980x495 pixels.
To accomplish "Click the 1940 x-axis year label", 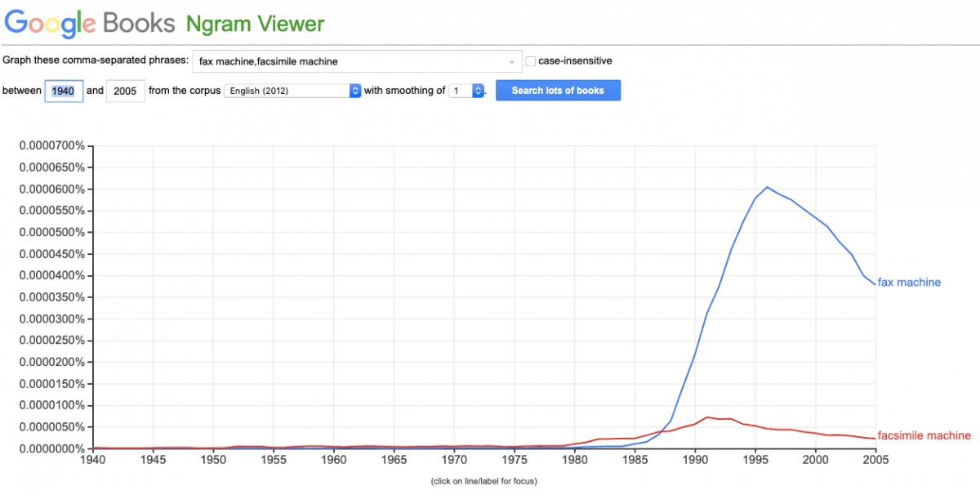I will coord(92,460).
